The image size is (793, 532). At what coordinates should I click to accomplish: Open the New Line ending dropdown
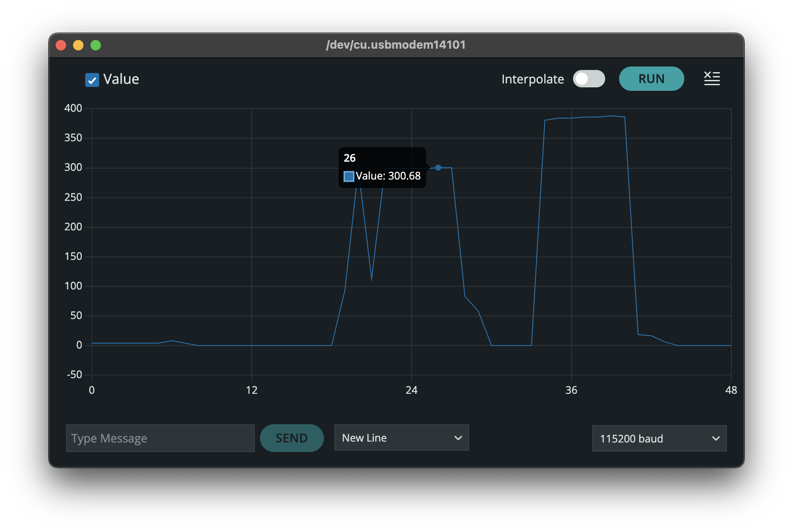pyautogui.click(x=401, y=438)
